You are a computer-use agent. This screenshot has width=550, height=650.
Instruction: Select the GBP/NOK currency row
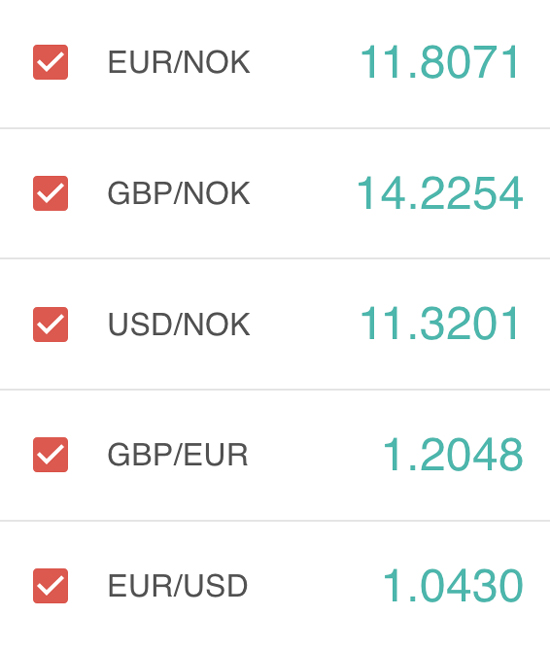275,193
